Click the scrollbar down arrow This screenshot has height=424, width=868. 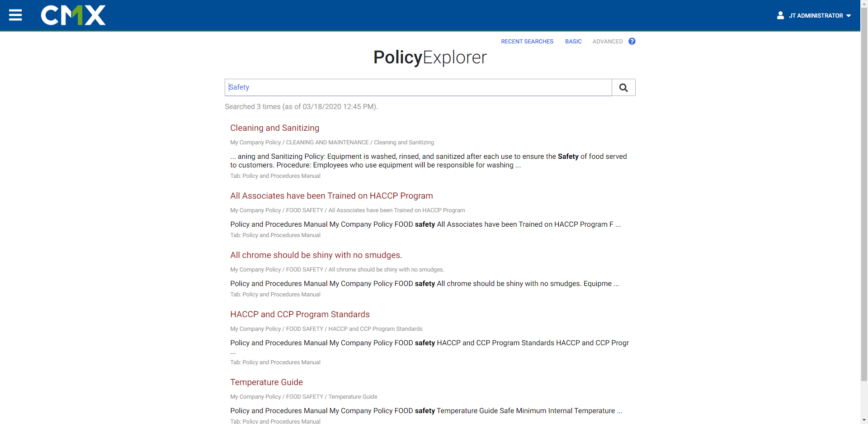pyautogui.click(x=864, y=420)
